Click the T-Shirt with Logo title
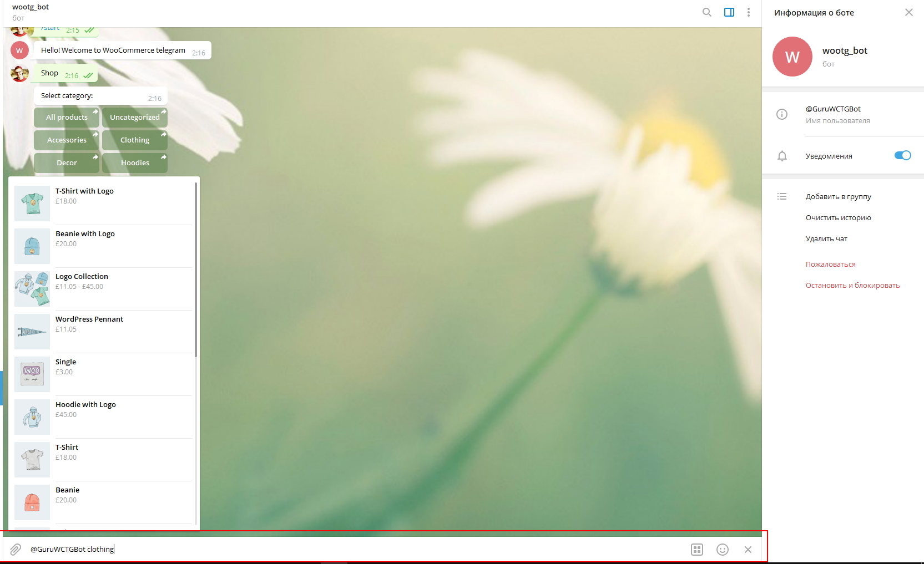924x564 pixels. [x=84, y=191]
